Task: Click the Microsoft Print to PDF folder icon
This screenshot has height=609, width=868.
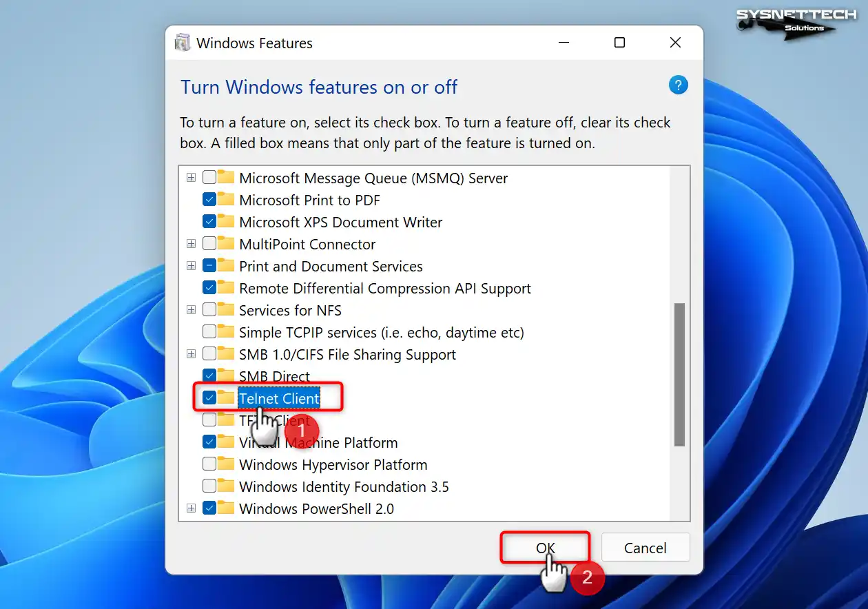Action: pos(226,200)
